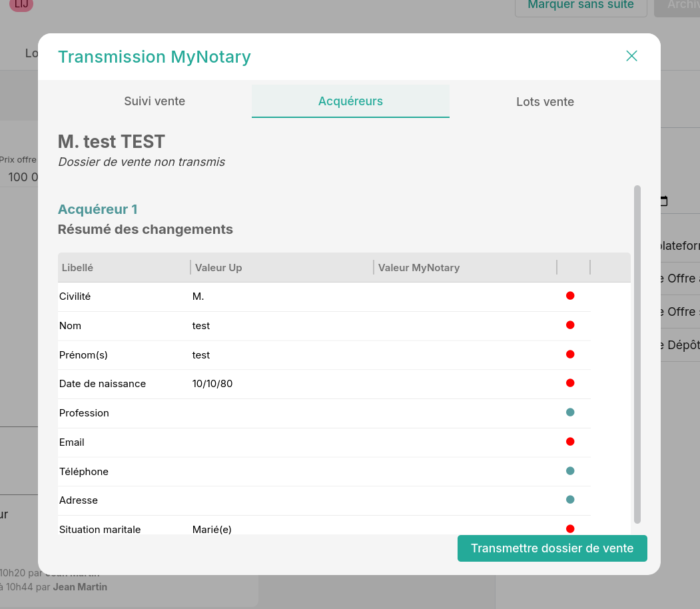Click the Téléphone row label
The height and width of the screenshot is (609, 700).
click(83, 472)
